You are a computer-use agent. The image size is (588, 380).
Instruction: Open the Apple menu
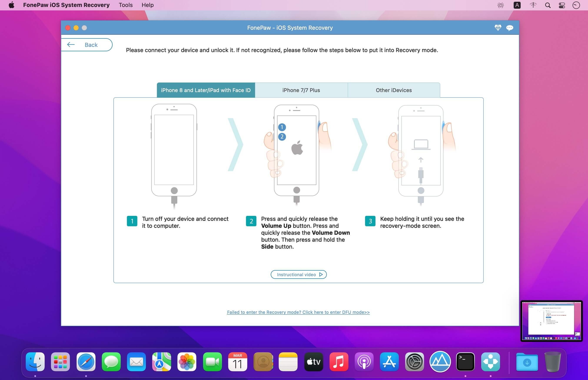click(x=11, y=5)
